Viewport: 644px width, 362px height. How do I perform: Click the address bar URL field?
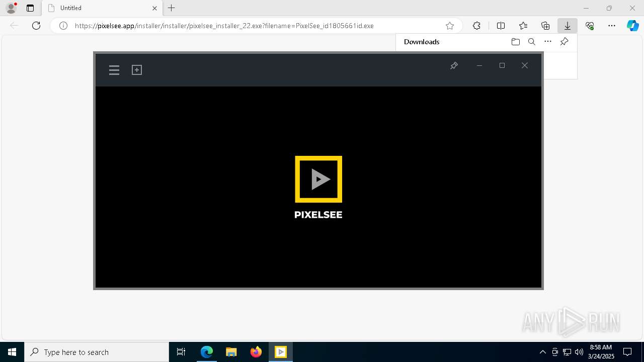[x=256, y=26]
